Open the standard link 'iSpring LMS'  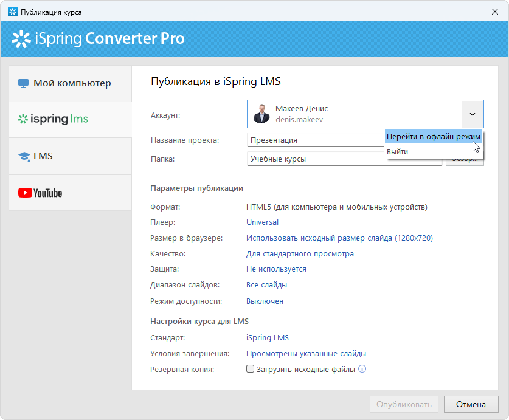coord(268,338)
